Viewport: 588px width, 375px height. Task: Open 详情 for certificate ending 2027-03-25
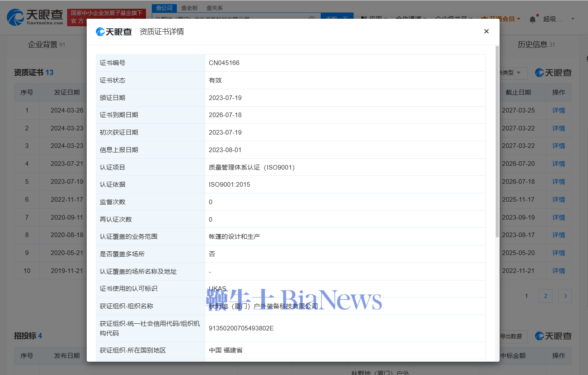(x=558, y=110)
